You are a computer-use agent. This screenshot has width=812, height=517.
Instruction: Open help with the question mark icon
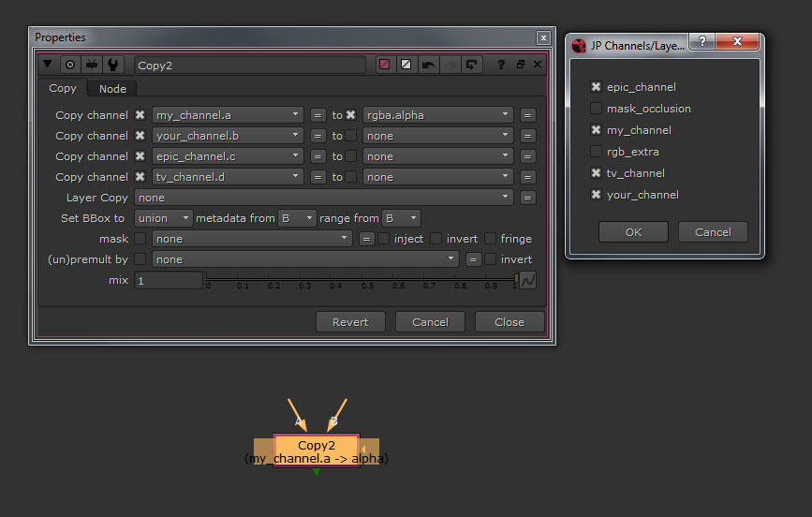pos(501,65)
